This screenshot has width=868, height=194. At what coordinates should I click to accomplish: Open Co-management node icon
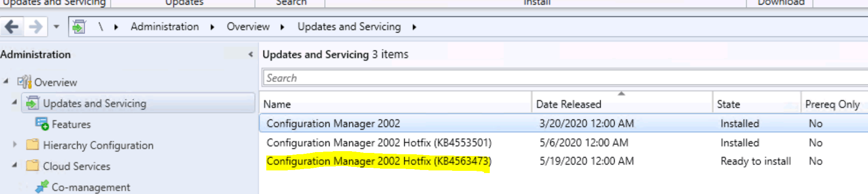pyautogui.click(x=42, y=187)
